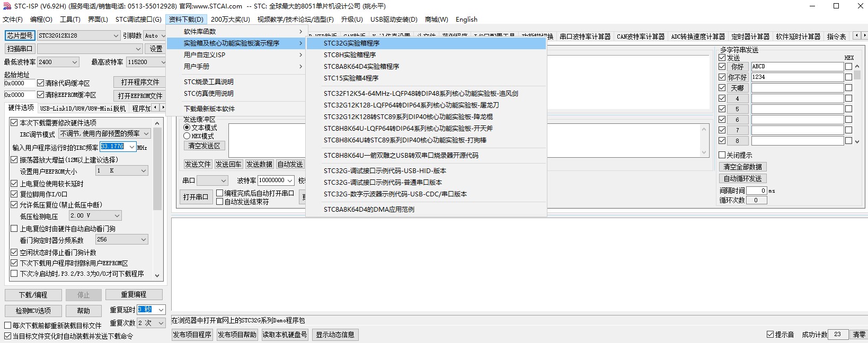Open STC调试接口(G) menu
The width and height of the screenshot is (868, 343).
coord(138,20)
